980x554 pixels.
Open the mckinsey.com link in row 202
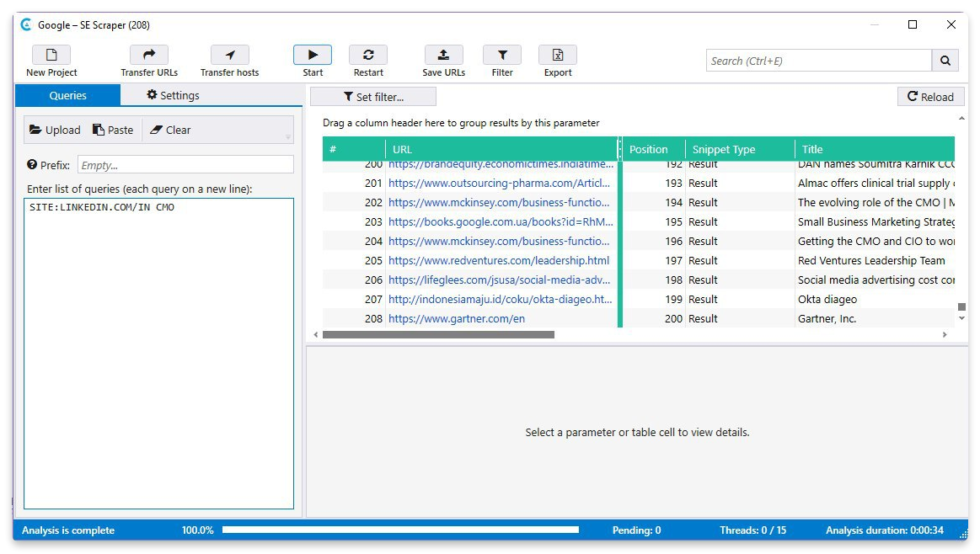pos(499,202)
